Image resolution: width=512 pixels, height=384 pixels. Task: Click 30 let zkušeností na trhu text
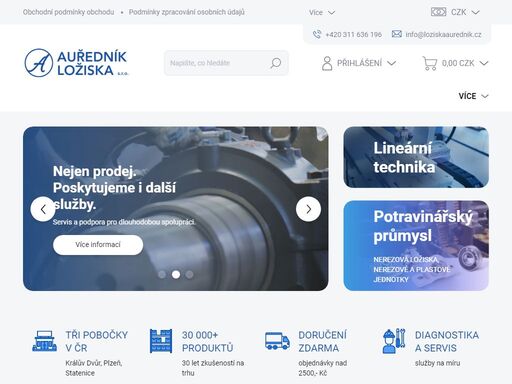(213, 368)
